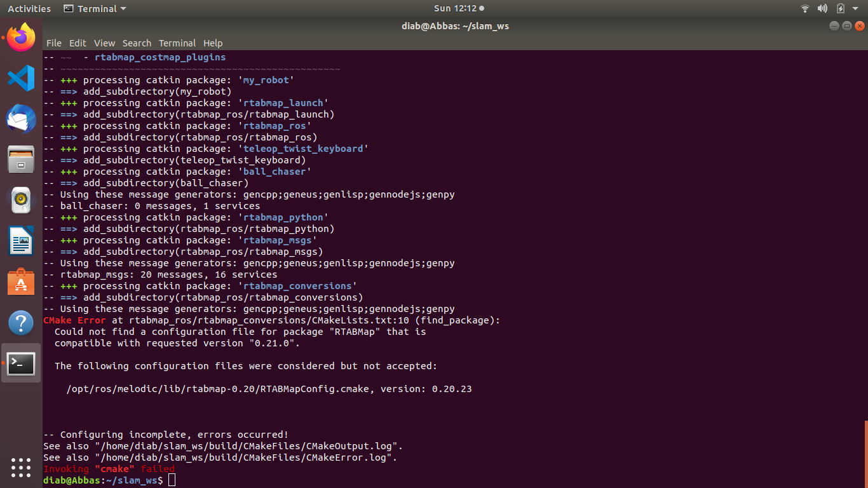Viewport: 868px width, 488px height.
Task: Open the Edit menu
Action: click(x=78, y=43)
